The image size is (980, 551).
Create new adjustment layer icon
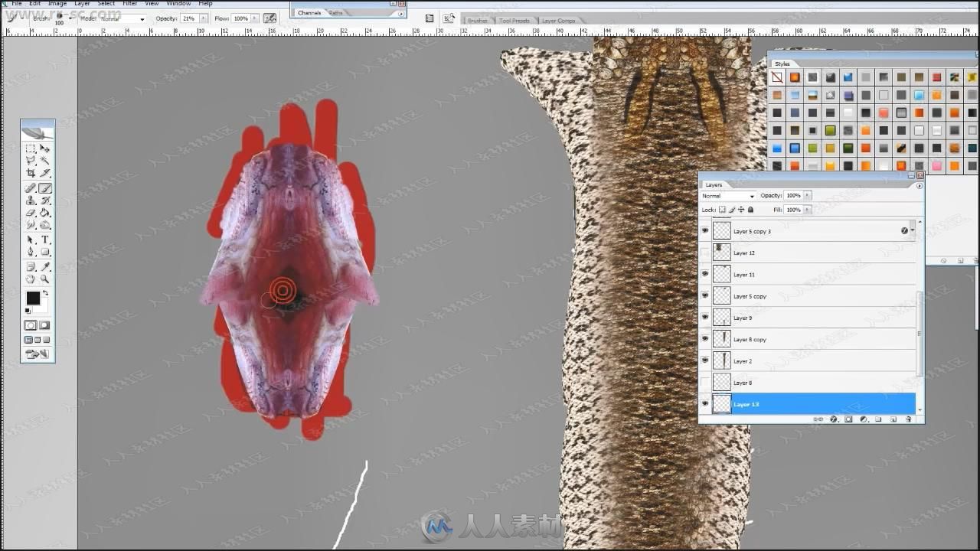click(x=863, y=419)
